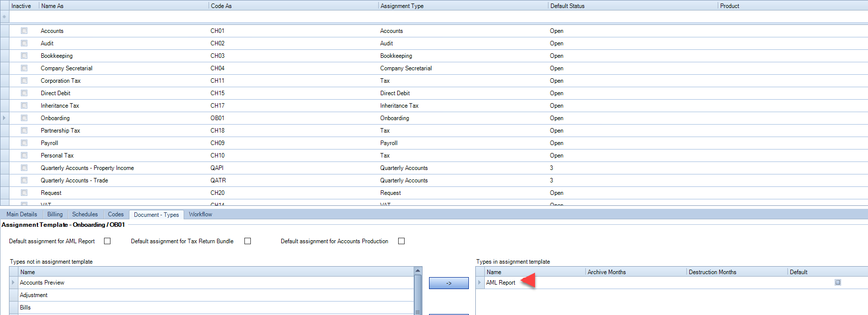
Task: Select Quarterly Accounts - Trade row
Action: (x=438, y=180)
